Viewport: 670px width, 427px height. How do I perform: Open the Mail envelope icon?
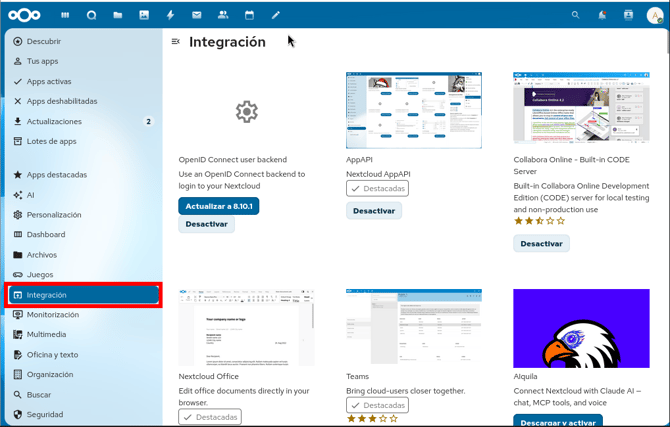point(196,15)
